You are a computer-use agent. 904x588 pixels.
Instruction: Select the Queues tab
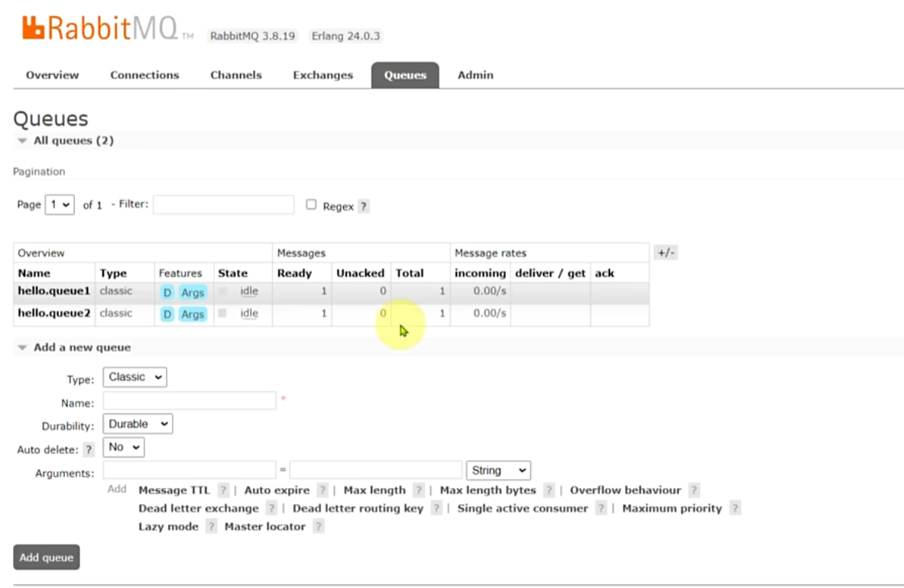[x=405, y=76]
